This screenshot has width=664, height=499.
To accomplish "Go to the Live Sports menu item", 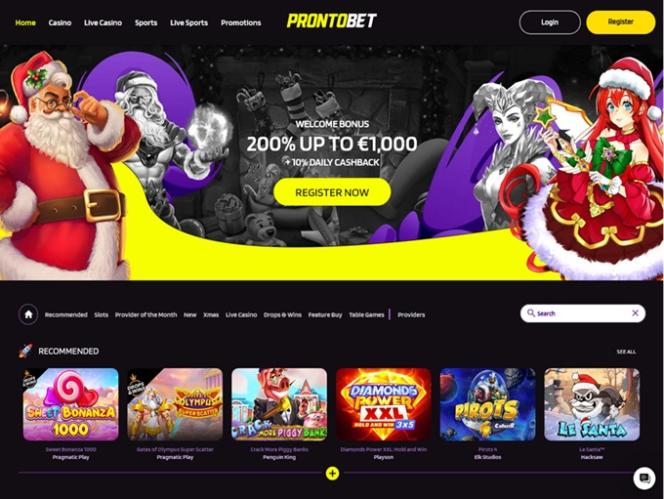I will 189,22.
